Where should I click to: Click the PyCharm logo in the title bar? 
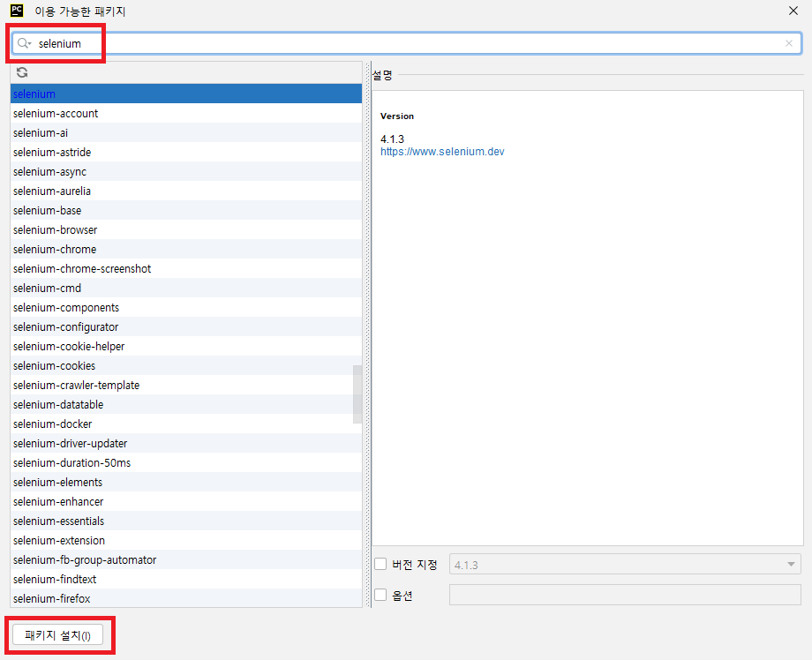pos(17,11)
